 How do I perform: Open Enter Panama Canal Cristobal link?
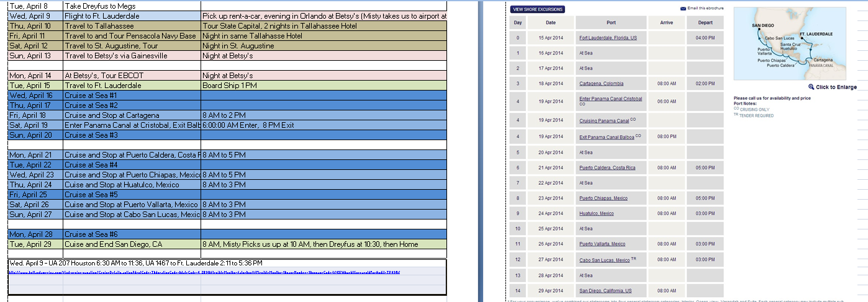[610, 99]
